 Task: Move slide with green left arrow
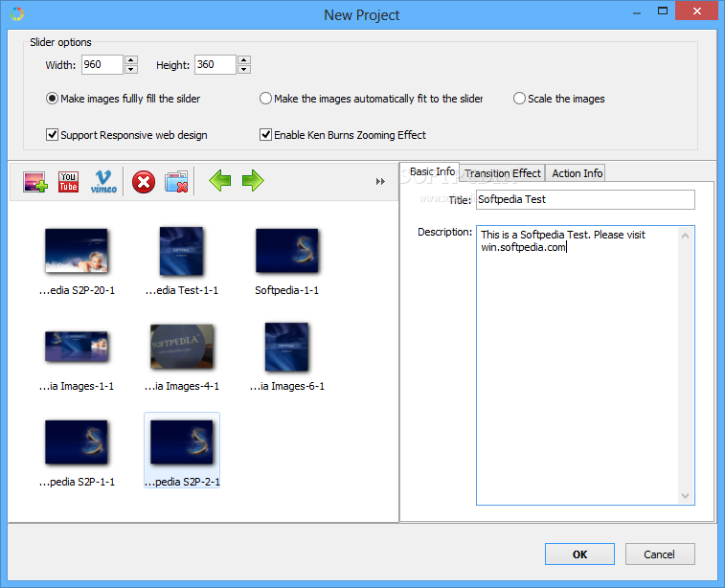coord(220,181)
